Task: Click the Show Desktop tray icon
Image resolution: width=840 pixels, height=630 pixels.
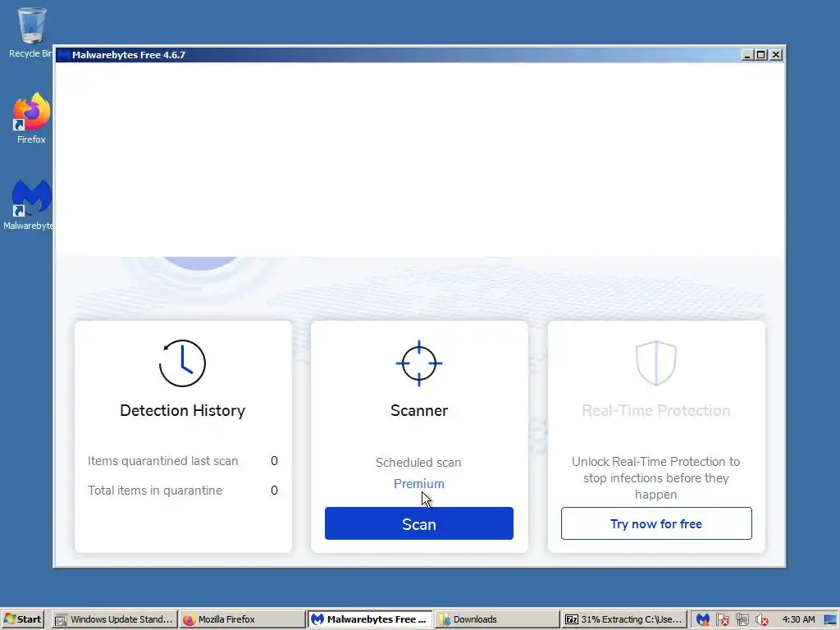Action: [831, 619]
